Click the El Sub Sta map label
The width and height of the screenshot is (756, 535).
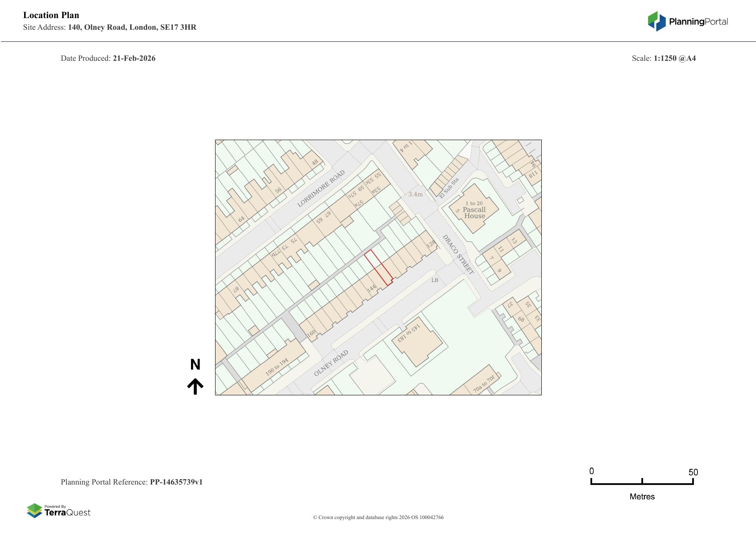point(449,188)
